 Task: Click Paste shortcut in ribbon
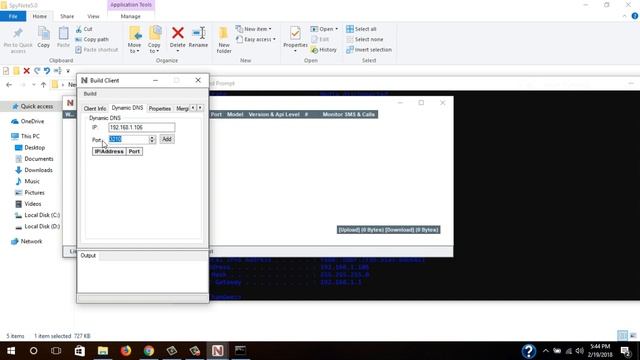(96, 50)
